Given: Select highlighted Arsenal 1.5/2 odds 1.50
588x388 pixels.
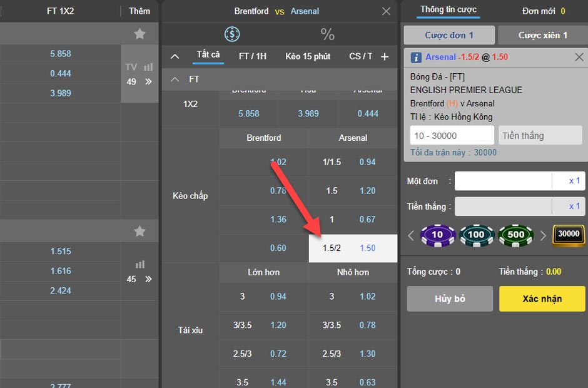Looking at the screenshot, I should tap(353, 248).
